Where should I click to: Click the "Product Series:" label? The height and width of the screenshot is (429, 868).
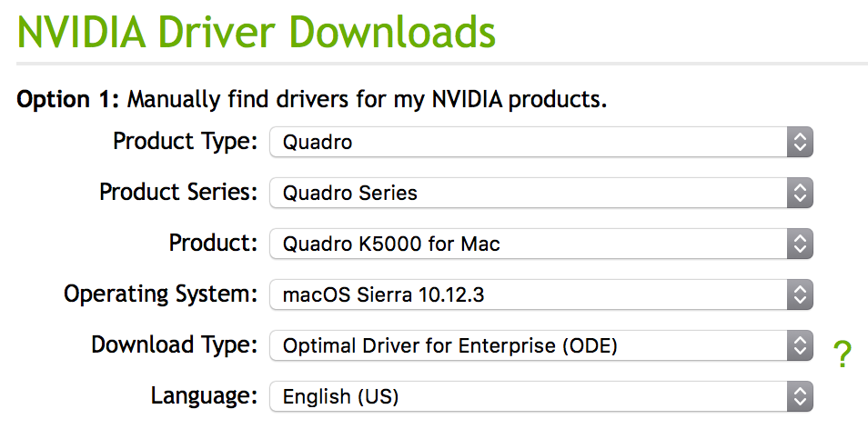179,193
